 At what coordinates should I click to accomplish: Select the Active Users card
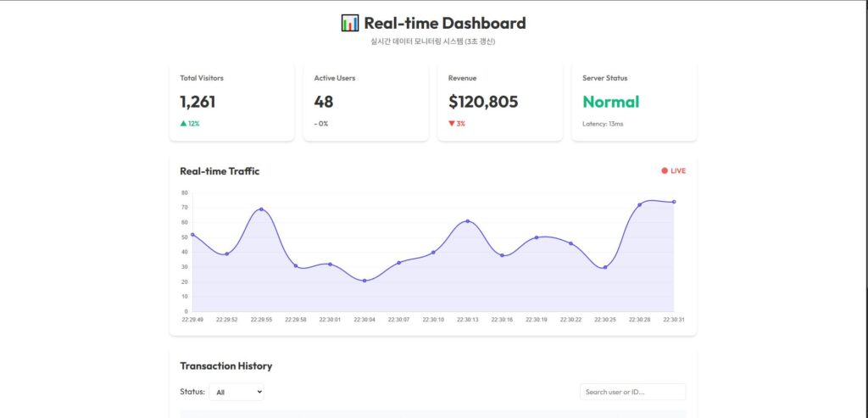[x=365, y=101]
